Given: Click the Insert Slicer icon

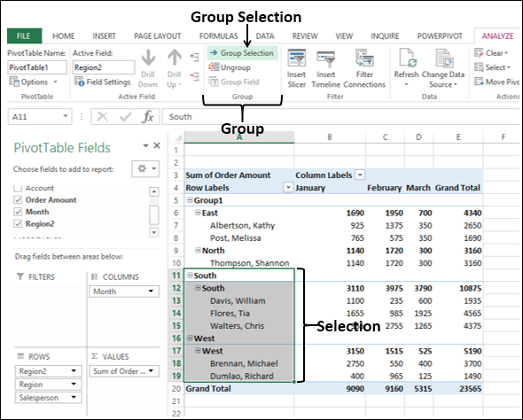Looking at the screenshot, I should (297, 58).
